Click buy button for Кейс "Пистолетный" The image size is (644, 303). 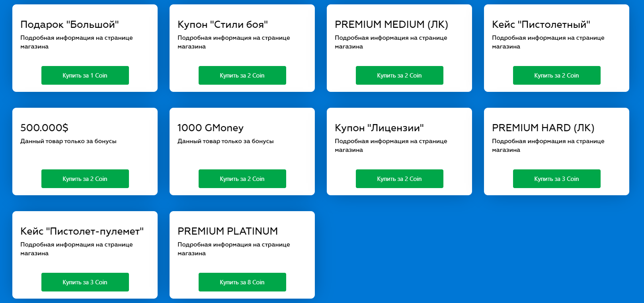point(556,76)
